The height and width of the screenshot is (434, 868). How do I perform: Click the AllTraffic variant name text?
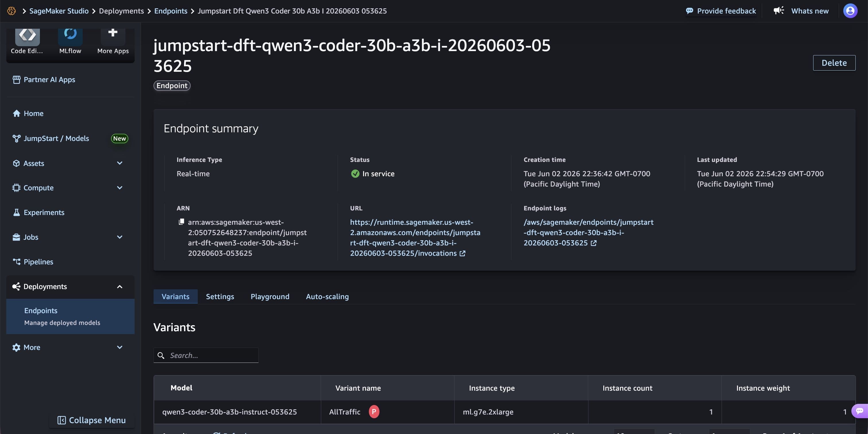[345, 412]
